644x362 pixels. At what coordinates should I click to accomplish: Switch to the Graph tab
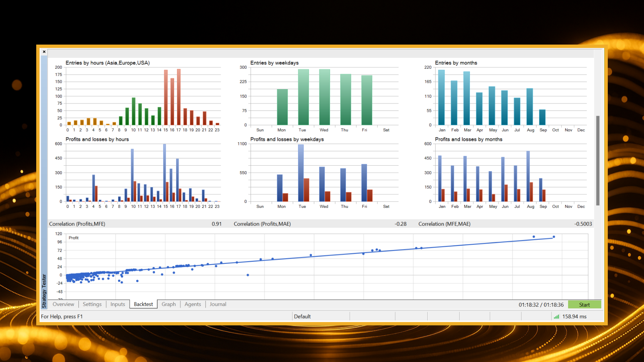[168, 304]
